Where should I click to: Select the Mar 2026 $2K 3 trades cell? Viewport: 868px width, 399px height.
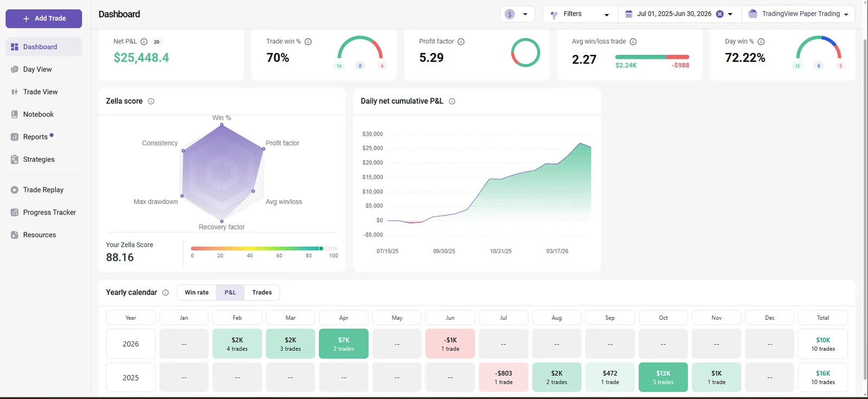[x=291, y=344]
